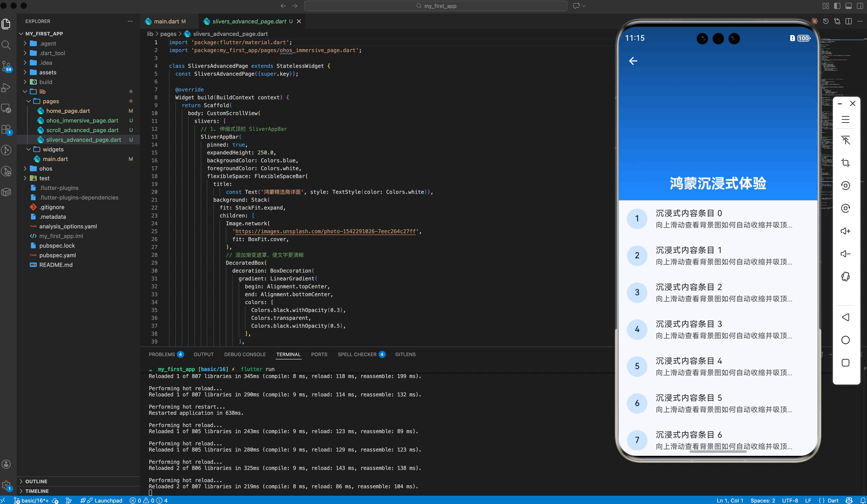Toggle the bottom panel layout icon
This screenshot has height=504, width=867.
coord(849,6)
